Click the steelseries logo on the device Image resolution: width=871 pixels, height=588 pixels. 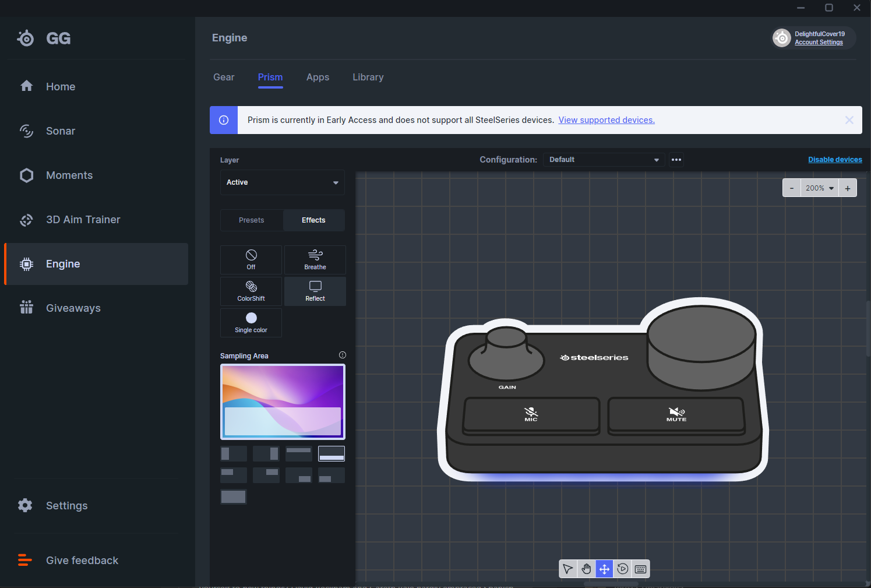(594, 357)
